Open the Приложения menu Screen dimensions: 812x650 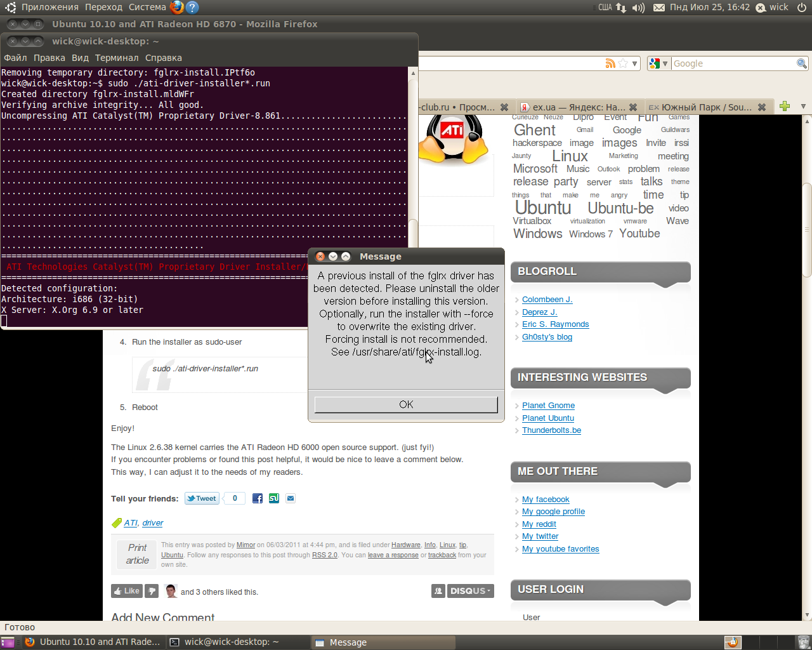50,7
